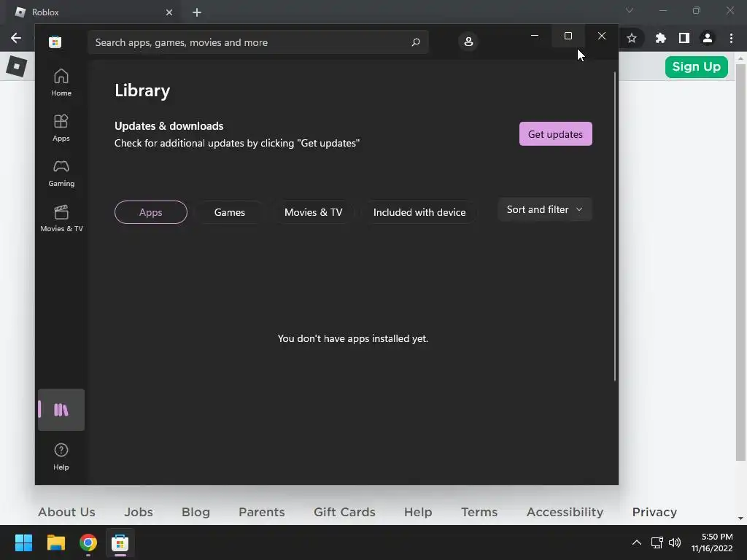Open About Us footer link
This screenshot has height=560, width=747.
[66, 512]
